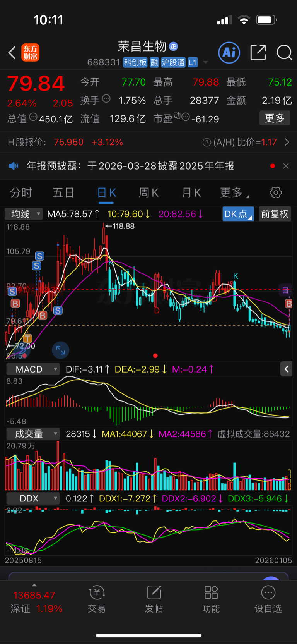Switch to the 五日 tab
The image size is (297, 644).
pyautogui.click(x=63, y=192)
